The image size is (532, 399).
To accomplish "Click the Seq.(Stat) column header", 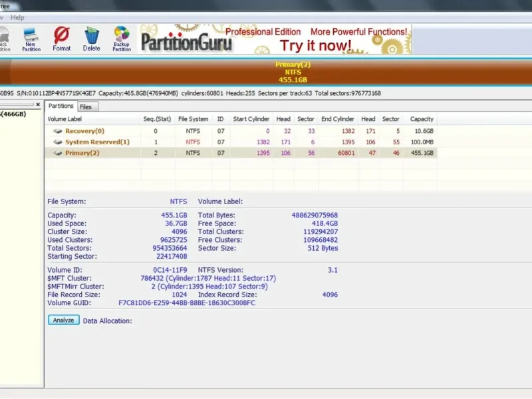I will (x=157, y=119).
